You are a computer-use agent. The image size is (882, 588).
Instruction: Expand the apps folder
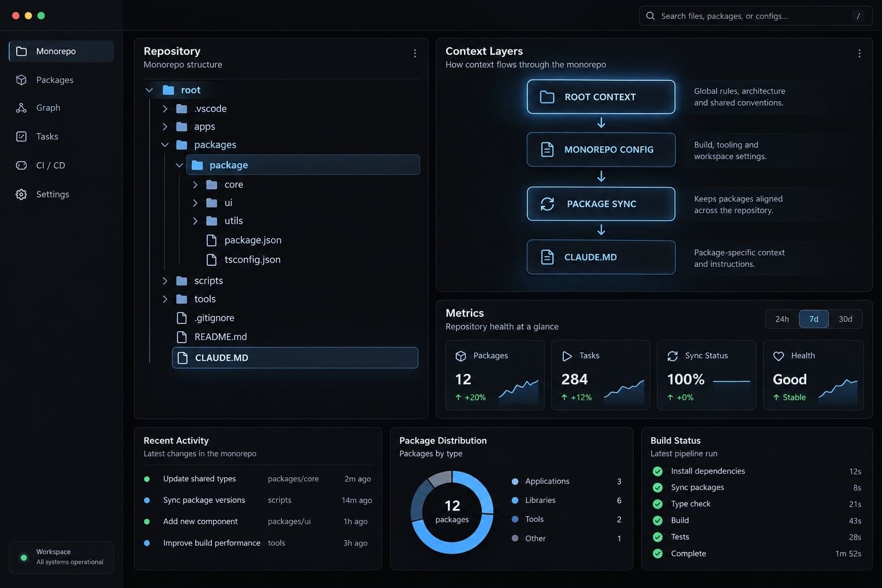(165, 126)
